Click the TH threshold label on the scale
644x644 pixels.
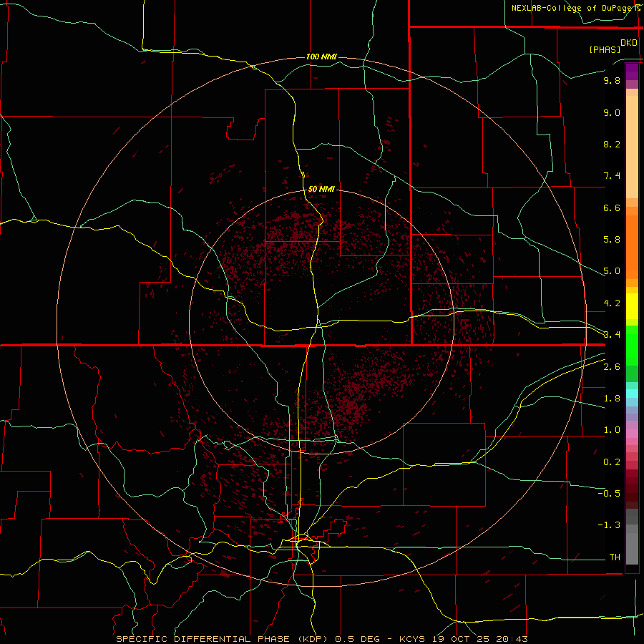(x=615, y=557)
